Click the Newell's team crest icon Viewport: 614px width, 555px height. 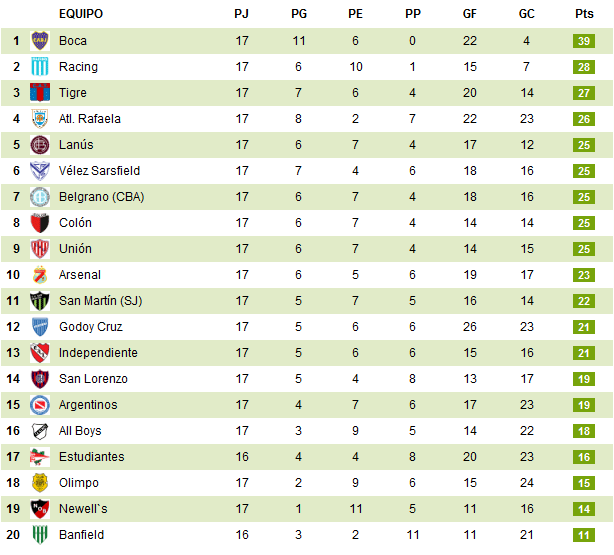tap(40, 509)
